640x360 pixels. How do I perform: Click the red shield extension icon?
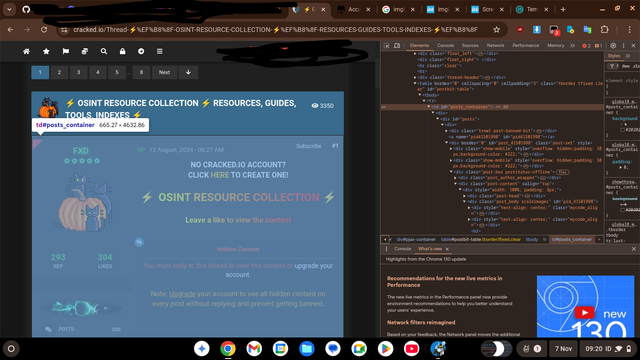point(520,29)
